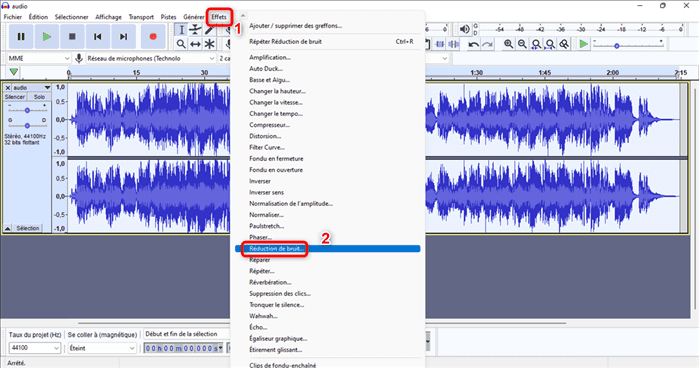The height and width of the screenshot is (368, 699).
Task: Click the selection start time field
Action: click(183, 348)
